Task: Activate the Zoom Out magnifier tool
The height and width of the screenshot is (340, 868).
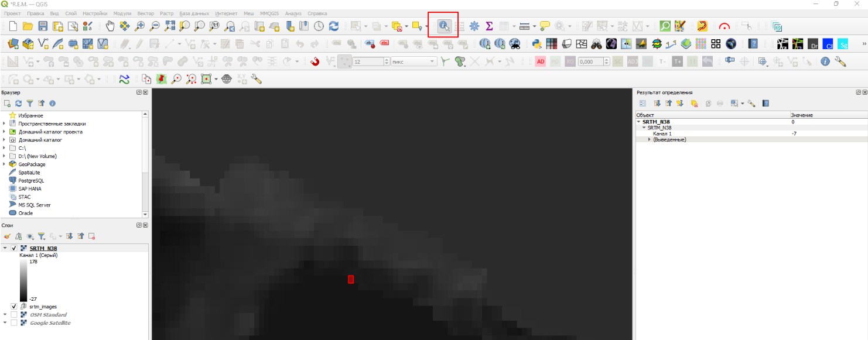Action: [155, 26]
